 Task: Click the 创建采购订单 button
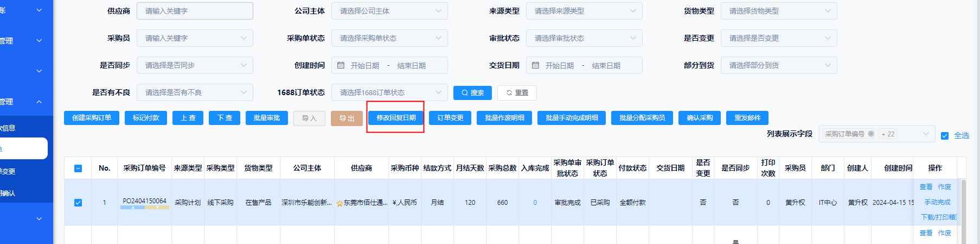pos(92,118)
